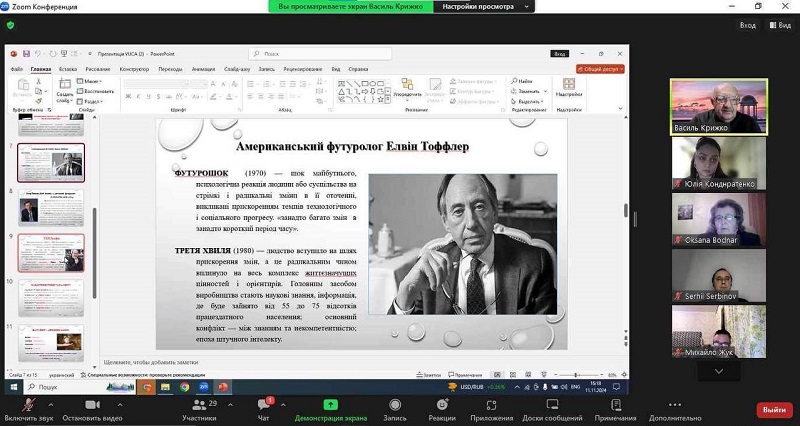This screenshot has width=800, height=426.
Task: Open Windows Start menu
Action: pos(13,387)
